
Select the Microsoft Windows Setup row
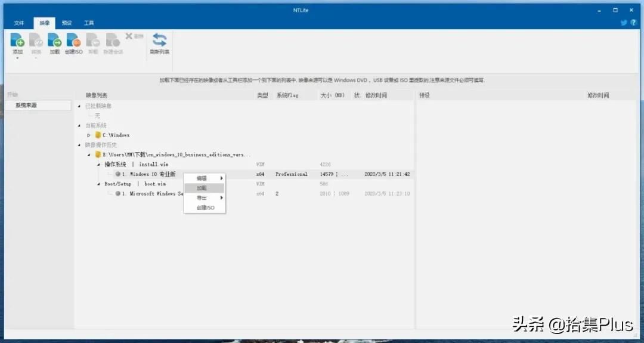[x=245, y=193]
